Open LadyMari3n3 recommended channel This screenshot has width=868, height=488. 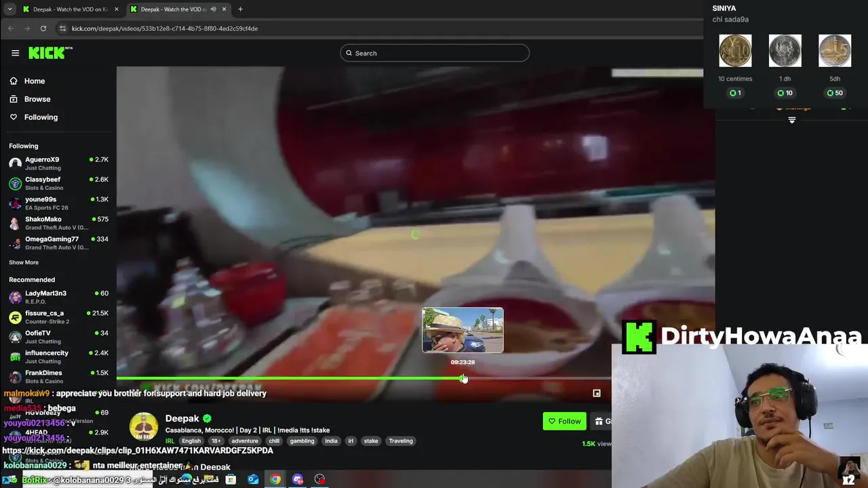pos(58,297)
